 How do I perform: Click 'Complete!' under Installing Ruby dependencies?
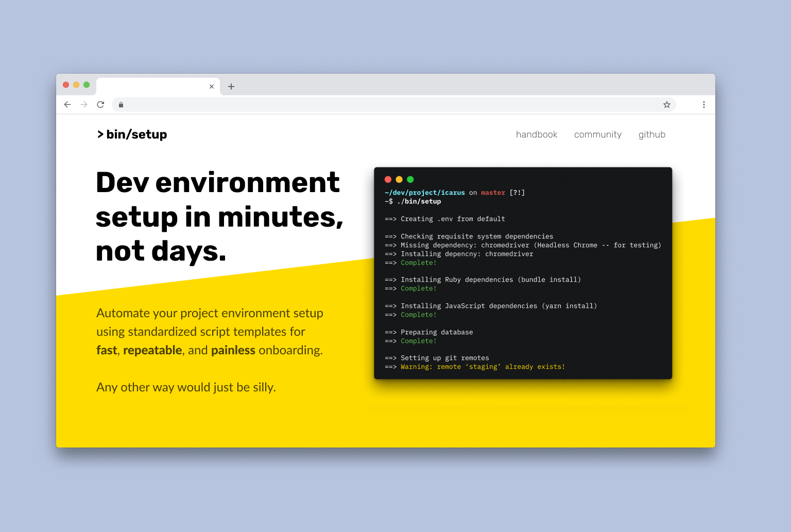[x=419, y=288]
